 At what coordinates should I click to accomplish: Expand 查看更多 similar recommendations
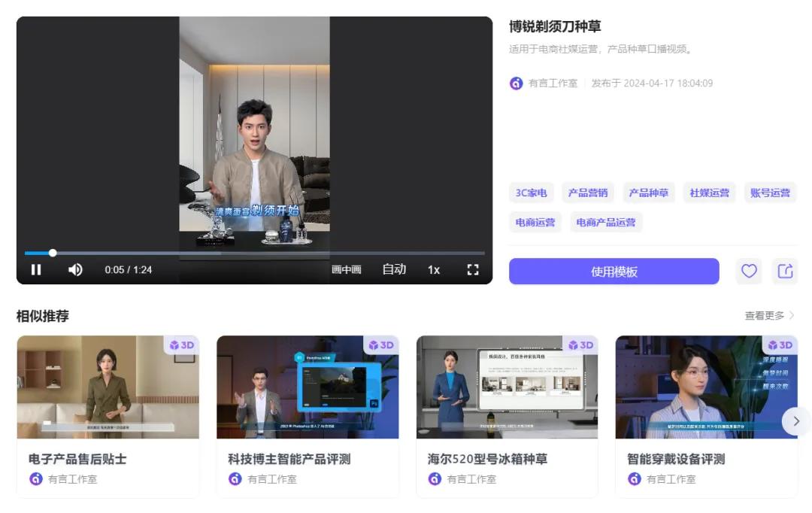(769, 316)
